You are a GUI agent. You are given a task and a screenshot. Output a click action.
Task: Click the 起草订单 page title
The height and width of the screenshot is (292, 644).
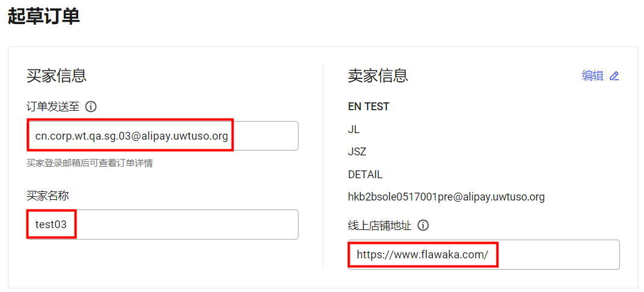(x=43, y=17)
